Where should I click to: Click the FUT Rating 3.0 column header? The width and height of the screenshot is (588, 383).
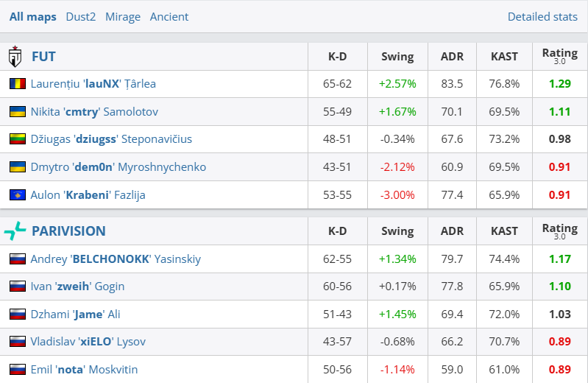(559, 56)
